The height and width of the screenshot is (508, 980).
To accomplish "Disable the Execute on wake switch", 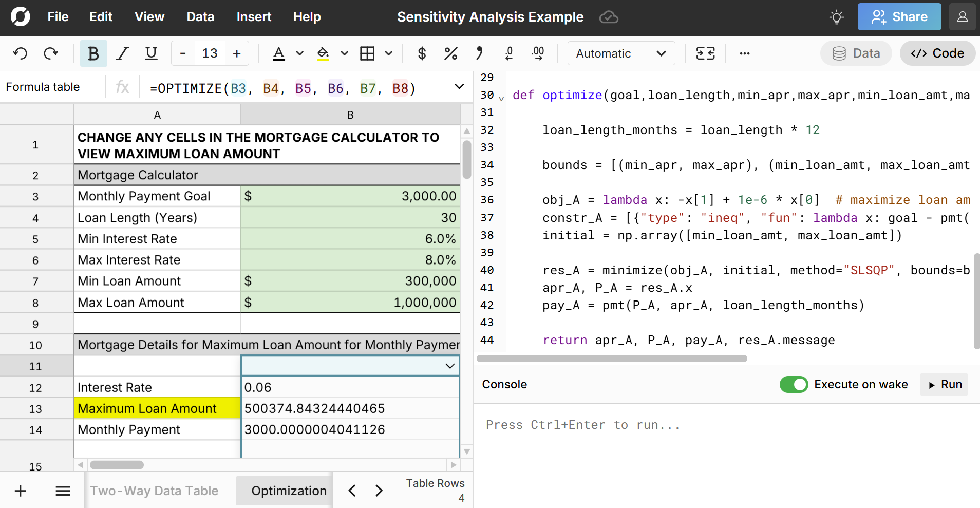I will click(x=794, y=384).
